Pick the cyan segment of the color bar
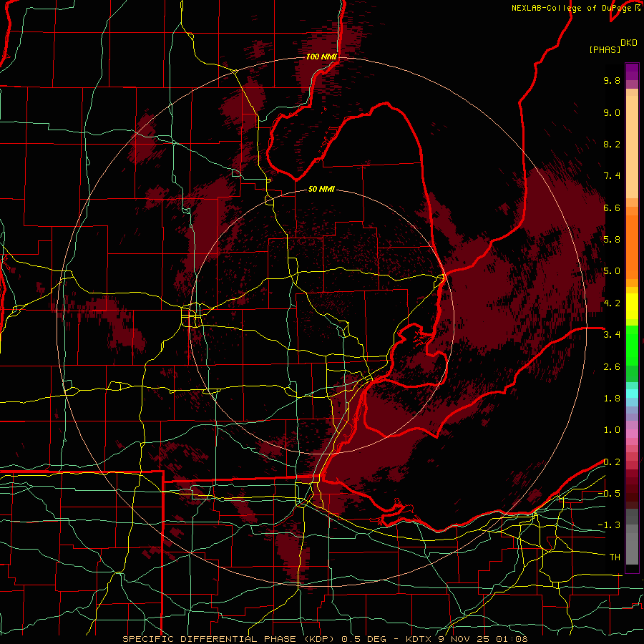The image size is (644, 644). pyautogui.click(x=632, y=394)
